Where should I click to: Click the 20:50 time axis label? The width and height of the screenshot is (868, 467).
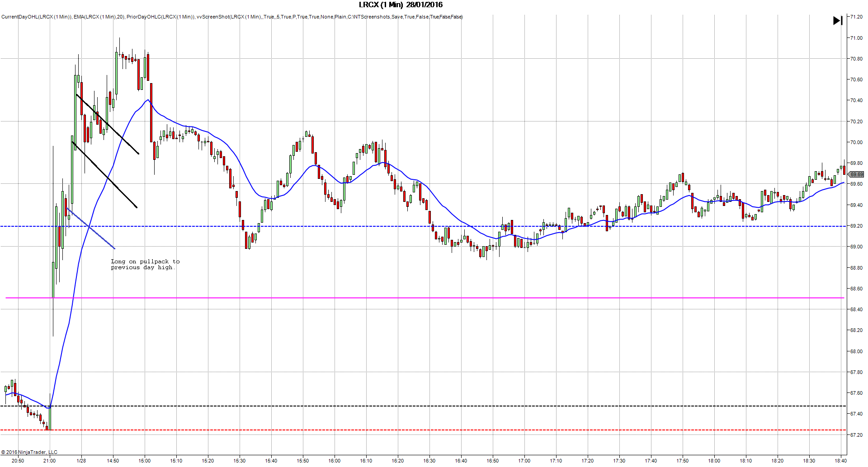coord(18,461)
